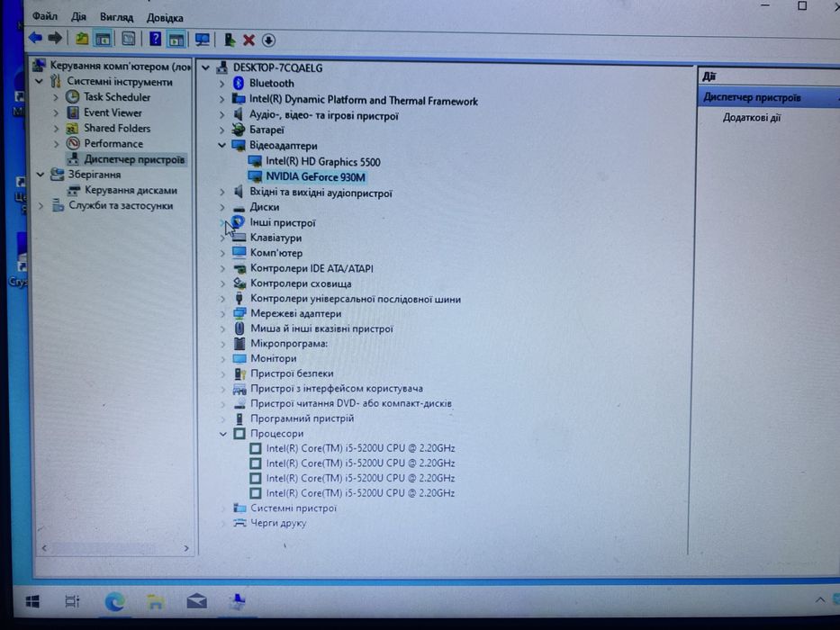The image size is (840, 630).
Task: Select Диспетчер пристроїв in left tree
Action: [134, 159]
